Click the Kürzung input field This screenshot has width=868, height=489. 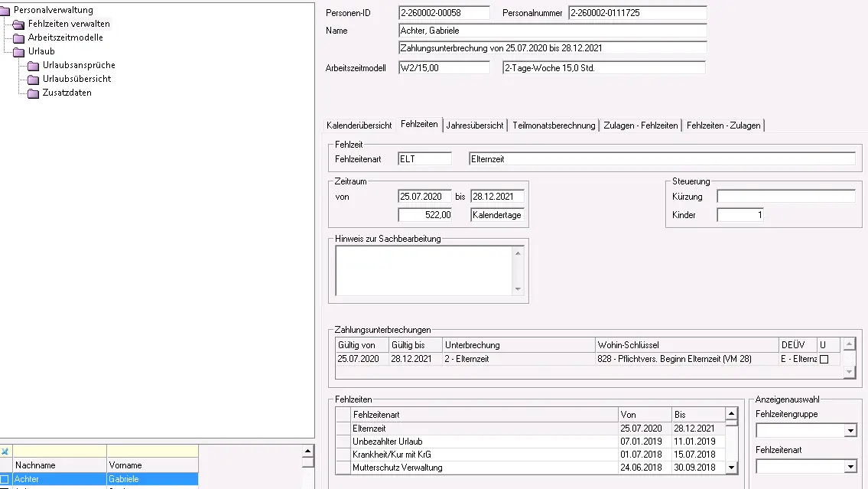click(785, 197)
